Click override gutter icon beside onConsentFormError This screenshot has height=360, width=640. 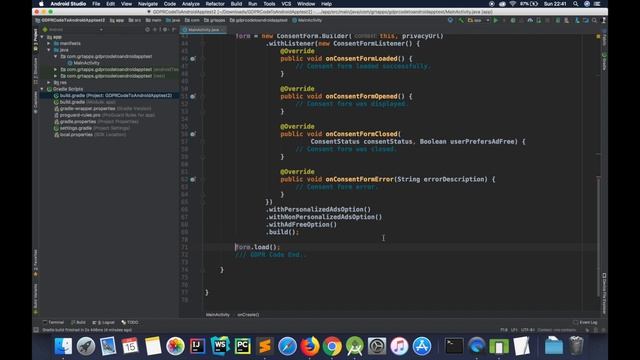(193, 179)
